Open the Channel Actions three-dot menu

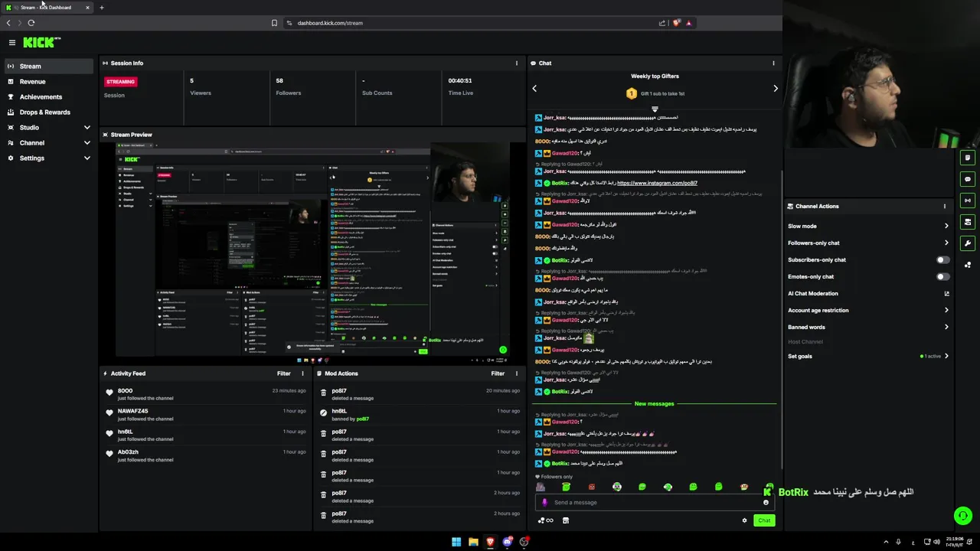[x=945, y=207]
